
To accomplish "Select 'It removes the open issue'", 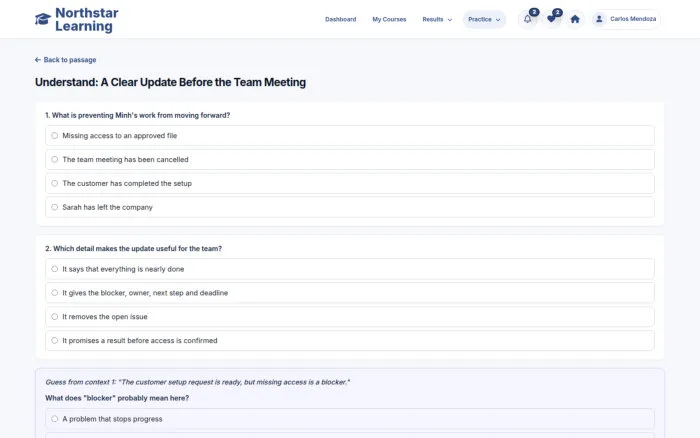I will coord(350,317).
